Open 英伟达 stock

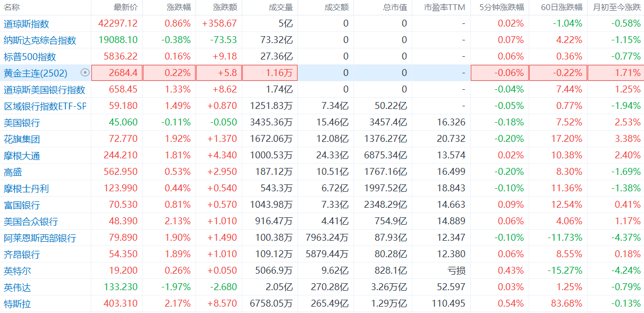coord(17,287)
